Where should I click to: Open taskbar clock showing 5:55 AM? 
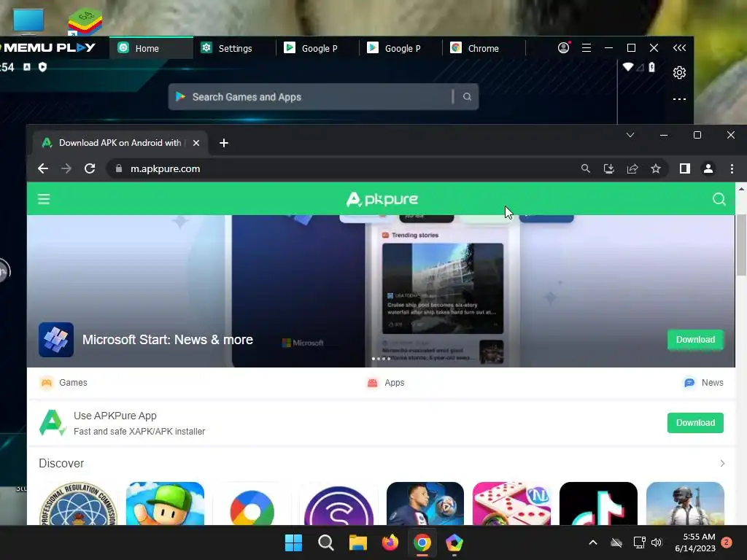pos(695,542)
